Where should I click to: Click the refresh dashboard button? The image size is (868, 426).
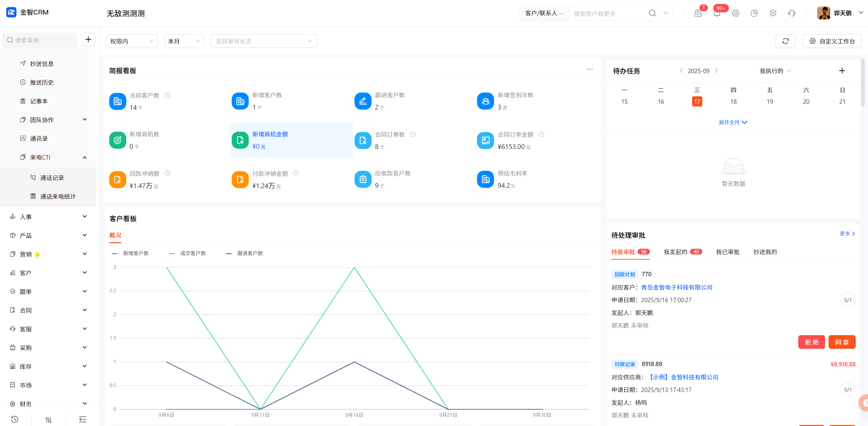click(x=785, y=41)
